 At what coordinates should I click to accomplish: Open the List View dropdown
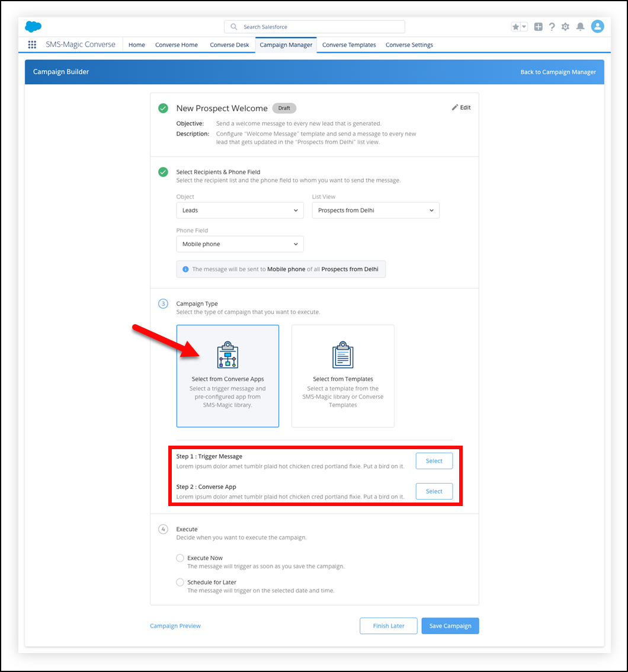(x=376, y=210)
